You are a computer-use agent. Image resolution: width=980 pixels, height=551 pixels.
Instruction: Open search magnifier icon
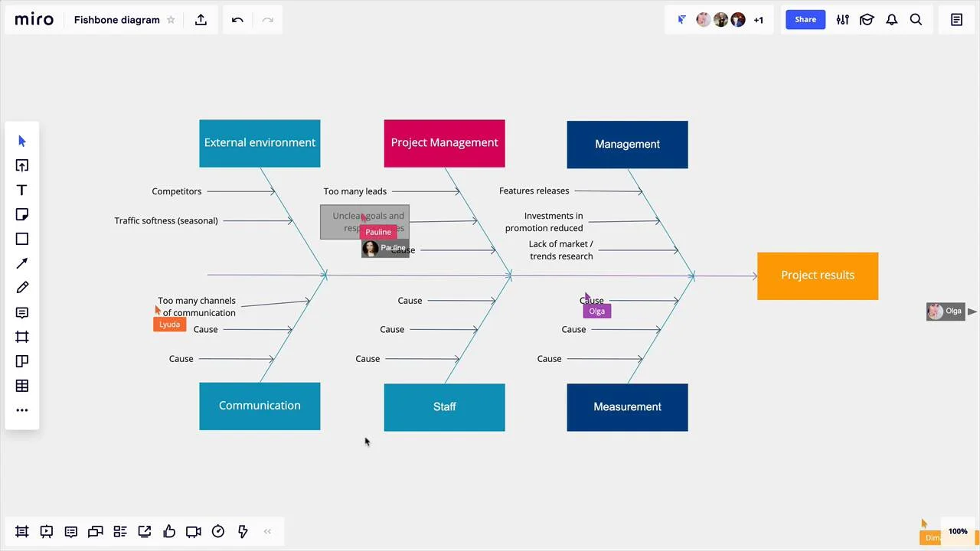[x=916, y=20]
